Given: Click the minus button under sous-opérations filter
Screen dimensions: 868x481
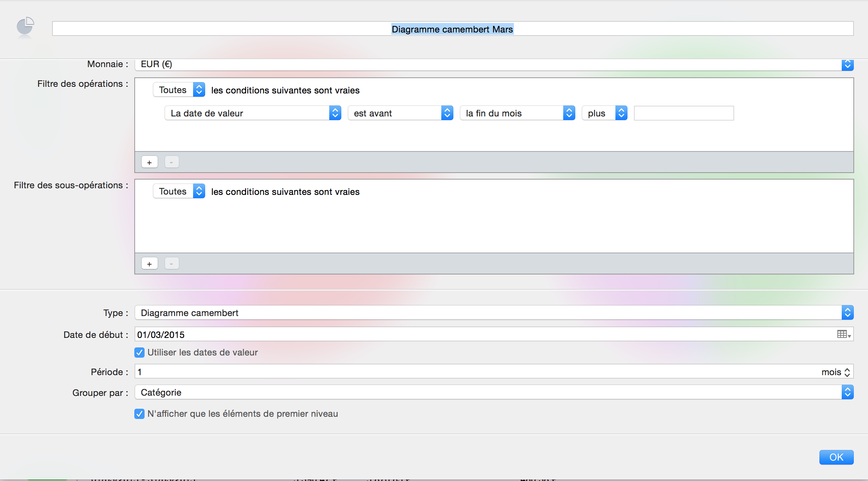Looking at the screenshot, I should coord(172,263).
